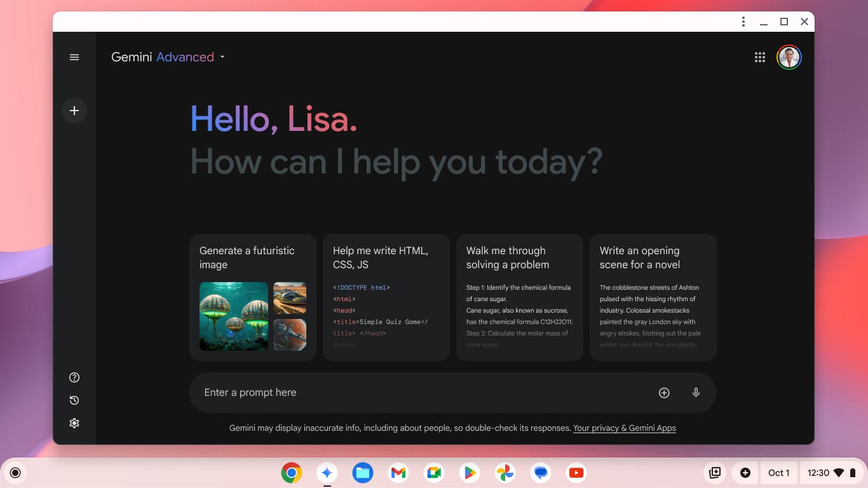Screen dimensions: 868x488
Task: Select the microphone icon to dictate a prompt
Action: (696, 392)
